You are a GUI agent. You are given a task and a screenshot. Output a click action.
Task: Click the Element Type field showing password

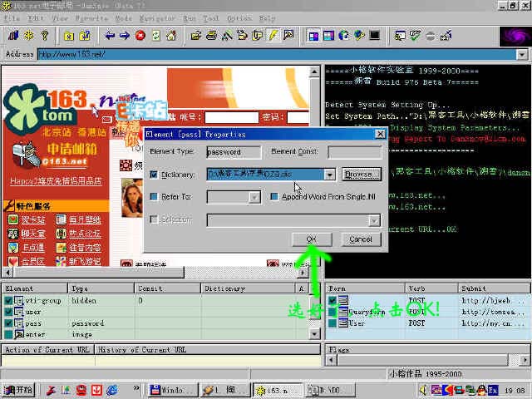click(234, 152)
